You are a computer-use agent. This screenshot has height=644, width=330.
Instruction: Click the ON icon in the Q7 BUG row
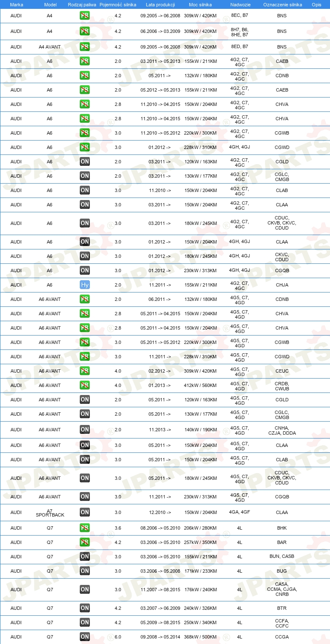tap(85, 571)
